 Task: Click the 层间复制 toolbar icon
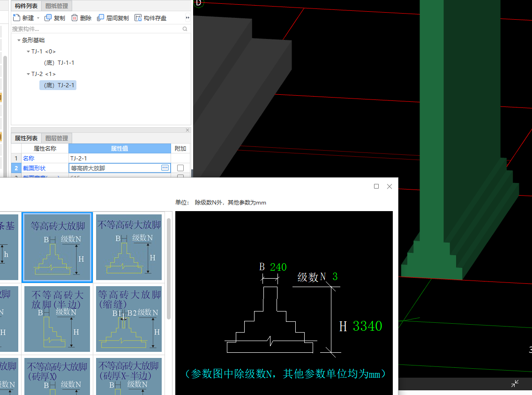pos(100,18)
